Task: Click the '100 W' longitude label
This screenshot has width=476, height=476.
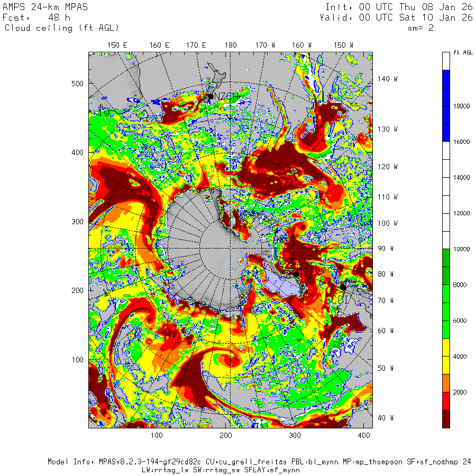Action: (387, 223)
